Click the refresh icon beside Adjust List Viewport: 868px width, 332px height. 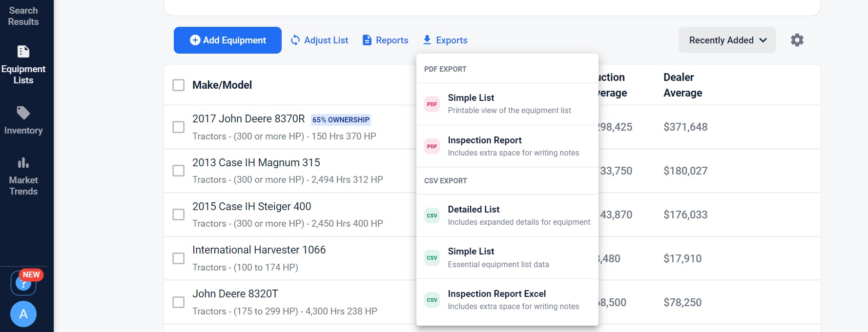295,40
